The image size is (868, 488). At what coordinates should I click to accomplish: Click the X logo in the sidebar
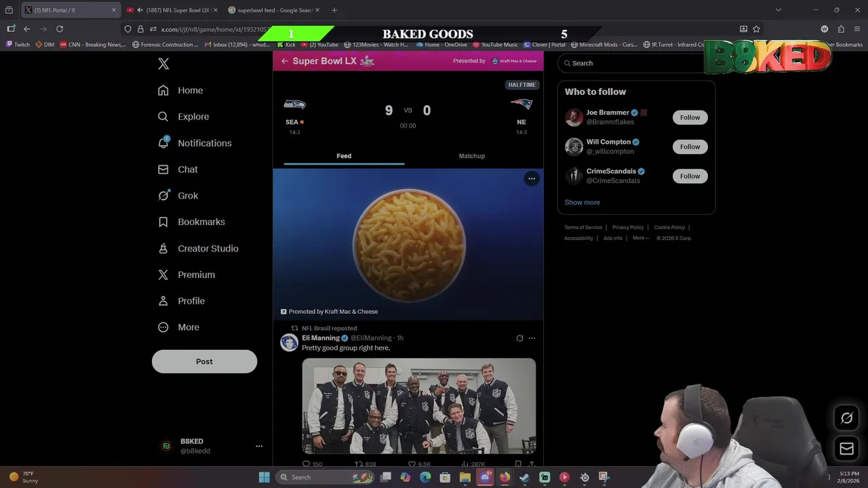[163, 64]
